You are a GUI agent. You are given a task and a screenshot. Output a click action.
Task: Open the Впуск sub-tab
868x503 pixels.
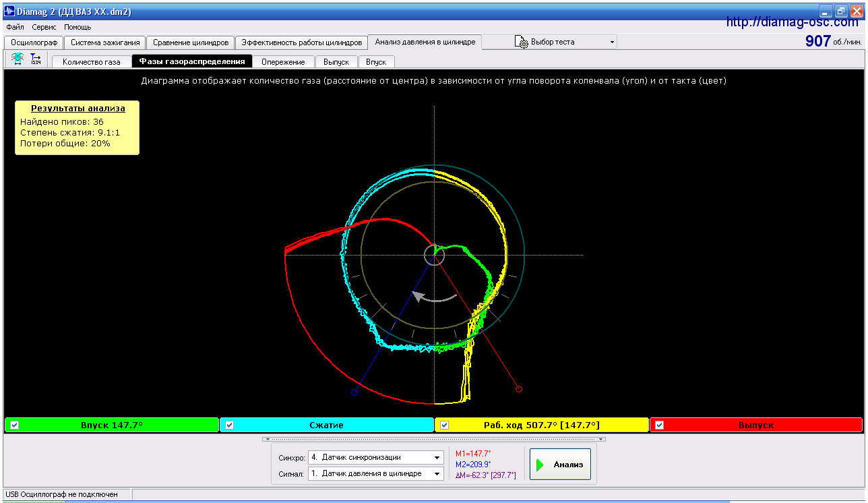pos(376,62)
